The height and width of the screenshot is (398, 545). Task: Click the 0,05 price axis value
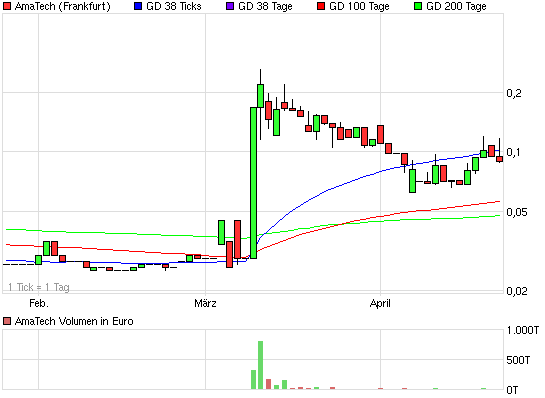pos(518,212)
